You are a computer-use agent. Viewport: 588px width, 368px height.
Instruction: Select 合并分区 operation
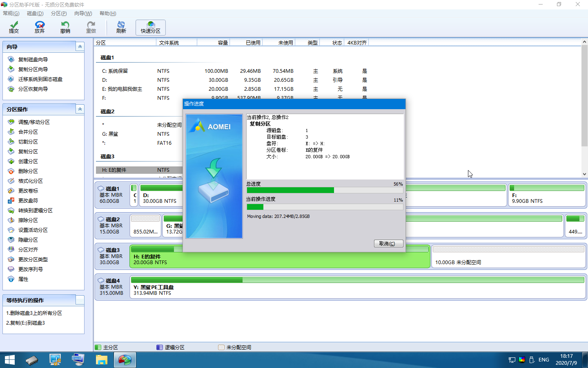point(28,132)
